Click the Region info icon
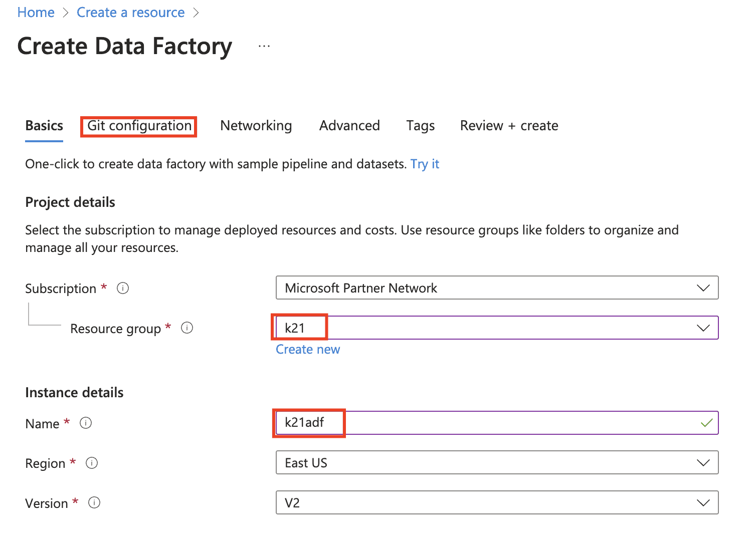Image resolution: width=756 pixels, height=550 pixels. (x=92, y=463)
